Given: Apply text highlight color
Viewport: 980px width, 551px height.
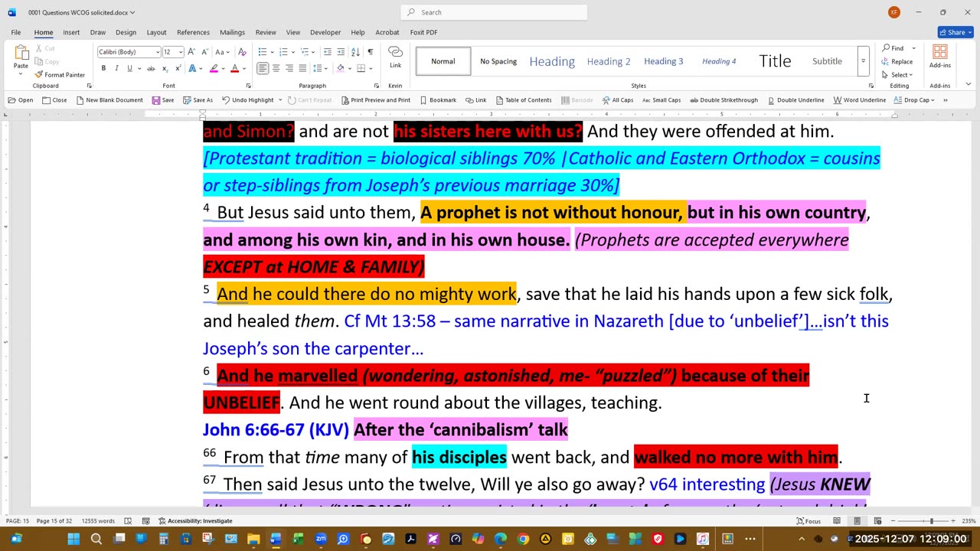Looking at the screenshot, I should point(214,68).
